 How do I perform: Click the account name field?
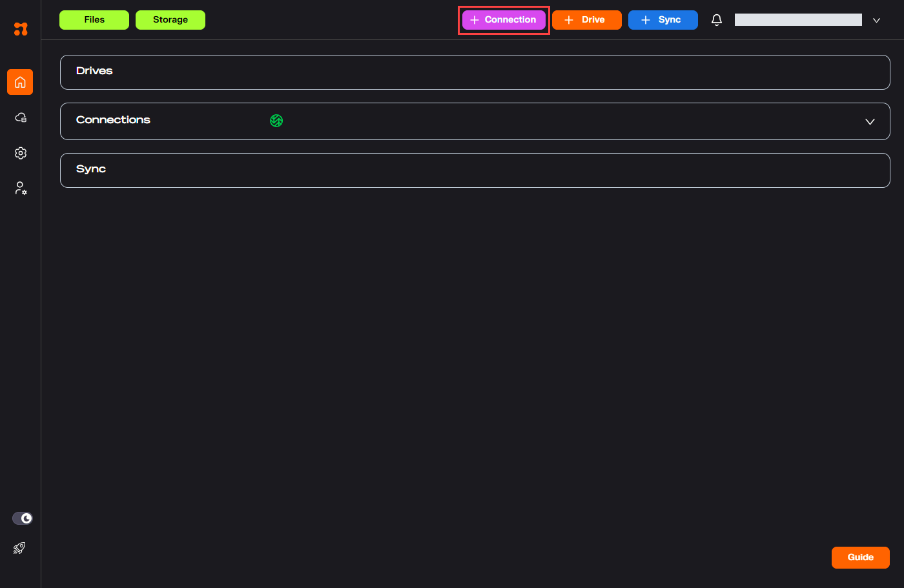798,20
